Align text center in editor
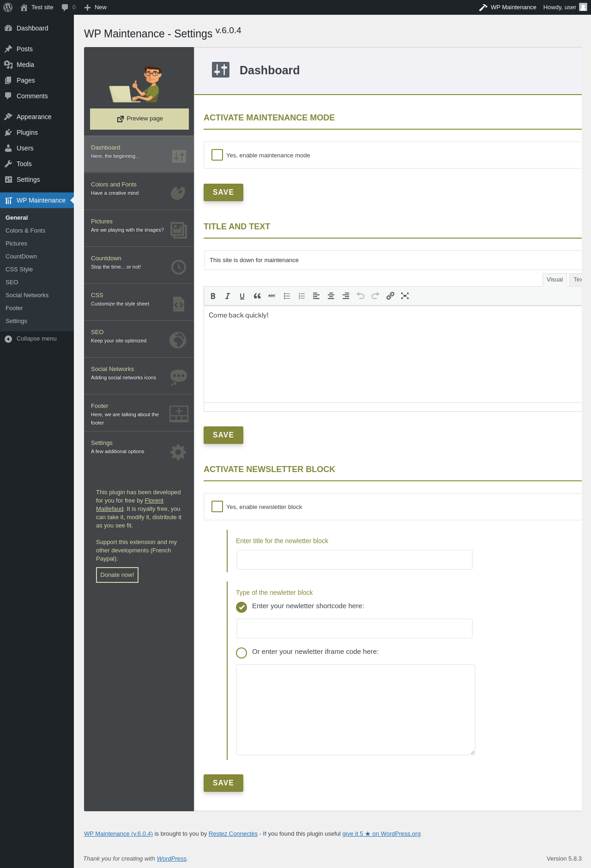Image resolution: width=591 pixels, height=868 pixels. tap(331, 296)
